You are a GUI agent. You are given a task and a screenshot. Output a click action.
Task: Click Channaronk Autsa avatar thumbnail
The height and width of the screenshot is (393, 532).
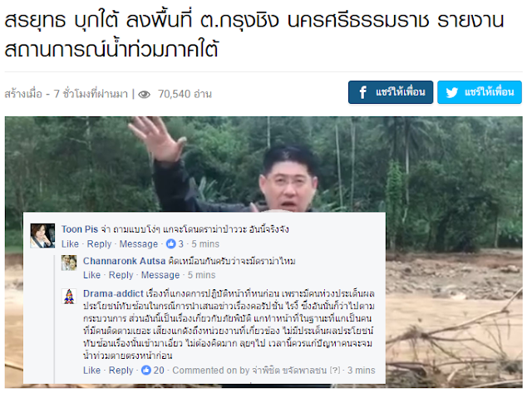[69, 263]
